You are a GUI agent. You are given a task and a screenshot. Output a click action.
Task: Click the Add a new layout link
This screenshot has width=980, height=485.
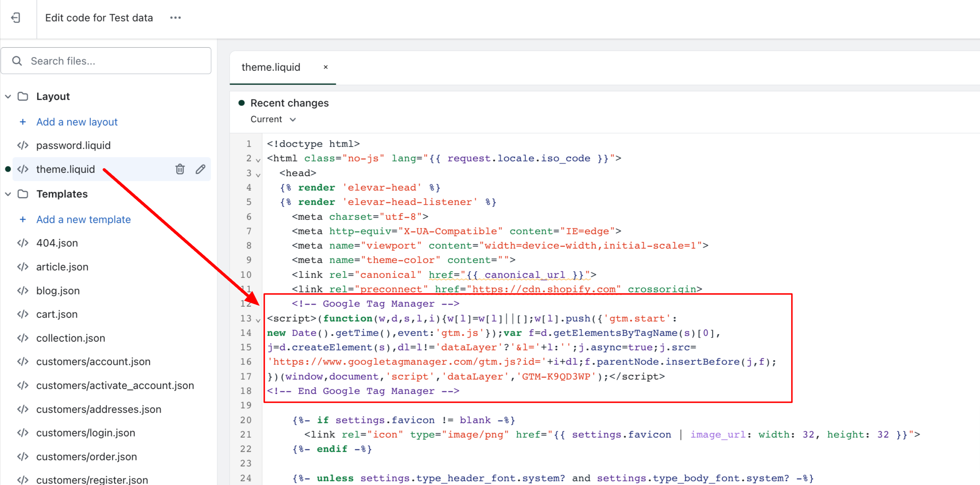tap(77, 122)
